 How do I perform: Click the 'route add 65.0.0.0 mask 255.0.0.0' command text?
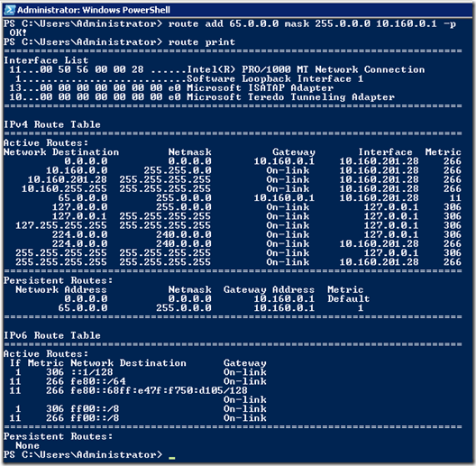[x=269, y=23]
